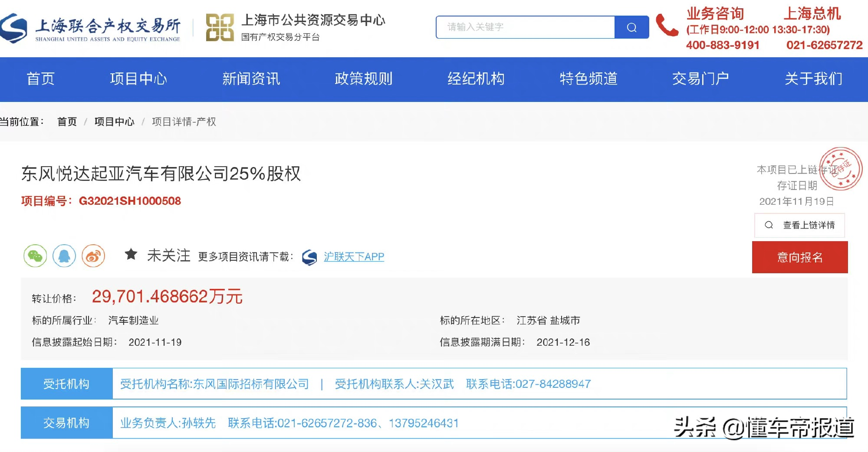Click the end date 2021-12-16

point(563,342)
